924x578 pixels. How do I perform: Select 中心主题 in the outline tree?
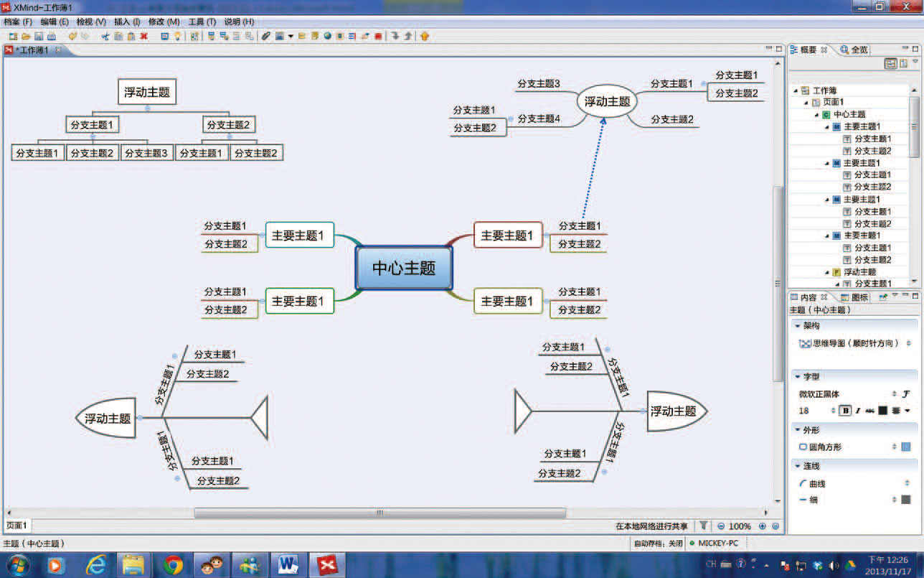pyautogui.click(x=849, y=114)
